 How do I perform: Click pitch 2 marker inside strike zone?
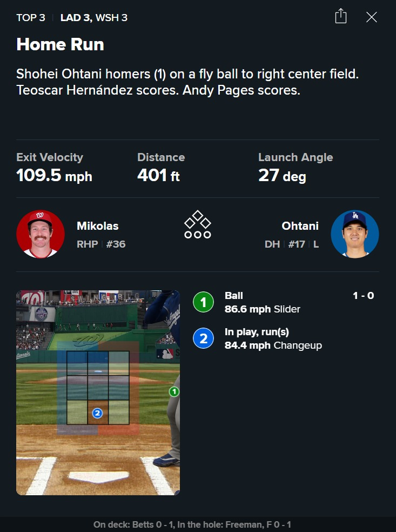click(x=97, y=413)
